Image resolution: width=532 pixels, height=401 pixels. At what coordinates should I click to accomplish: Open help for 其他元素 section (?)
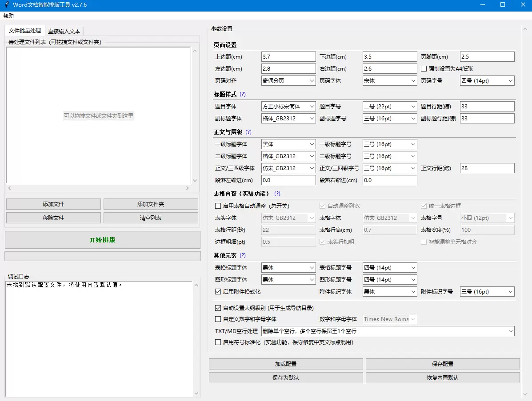(x=243, y=255)
